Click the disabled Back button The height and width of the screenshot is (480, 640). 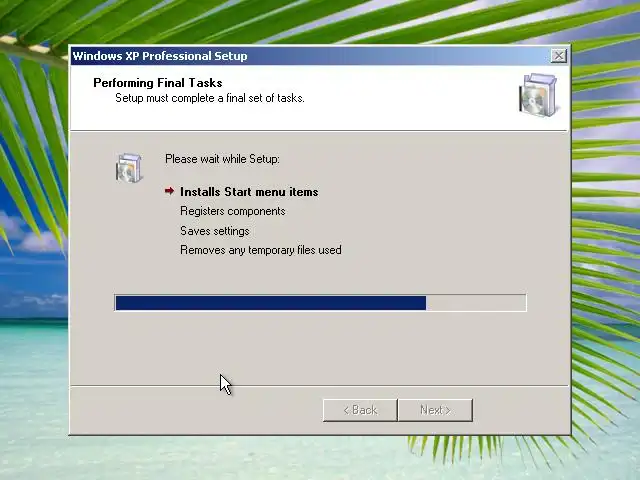point(360,410)
